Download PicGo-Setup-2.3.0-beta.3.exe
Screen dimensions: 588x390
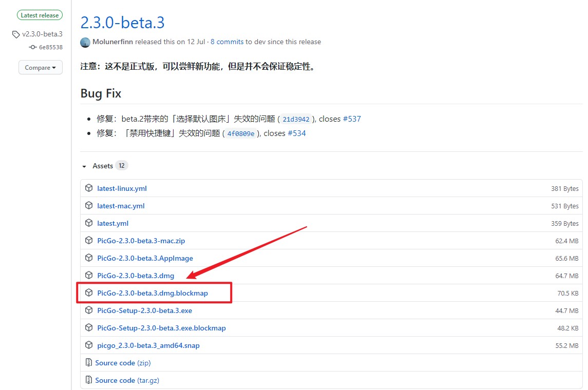tap(144, 310)
